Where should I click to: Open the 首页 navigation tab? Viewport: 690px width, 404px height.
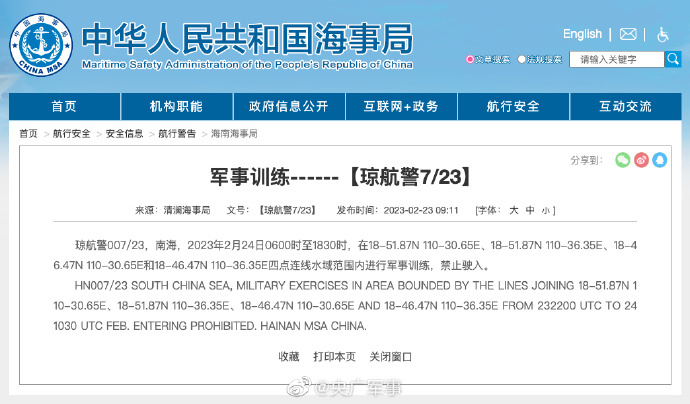64,107
